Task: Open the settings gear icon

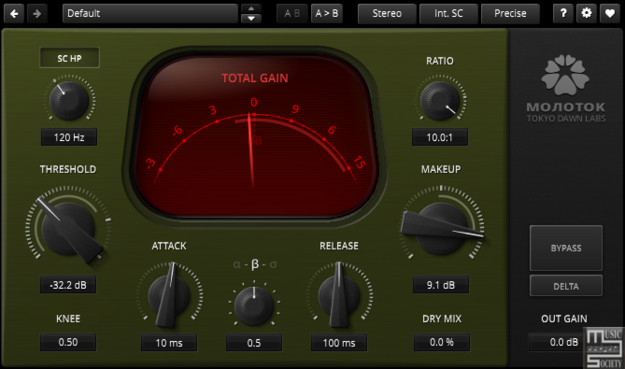Action: (586, 14)
